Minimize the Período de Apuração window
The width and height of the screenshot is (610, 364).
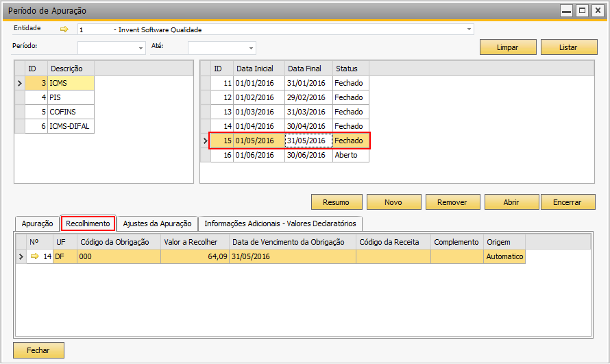coord(567,10)
